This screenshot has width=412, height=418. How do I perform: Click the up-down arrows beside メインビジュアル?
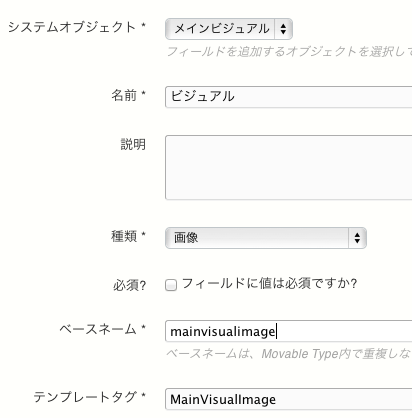pyautogui.click(x=283, y=29)
